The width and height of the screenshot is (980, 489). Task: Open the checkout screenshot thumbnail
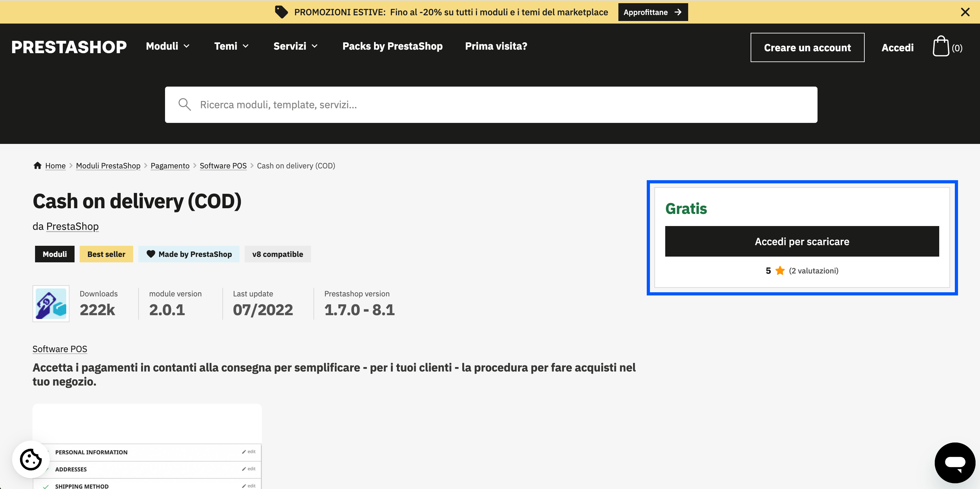(147, 446)
